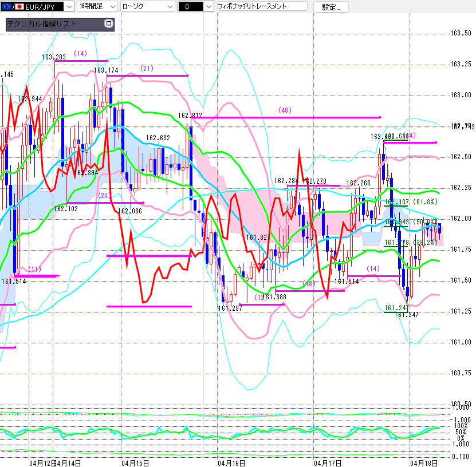Click the 163.283 high price label
This screenshot has width=476, height=467.
click(x=54, y=57)
